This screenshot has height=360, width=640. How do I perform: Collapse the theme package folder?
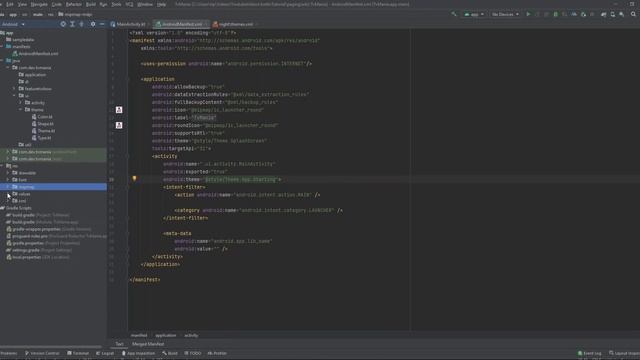20,110
